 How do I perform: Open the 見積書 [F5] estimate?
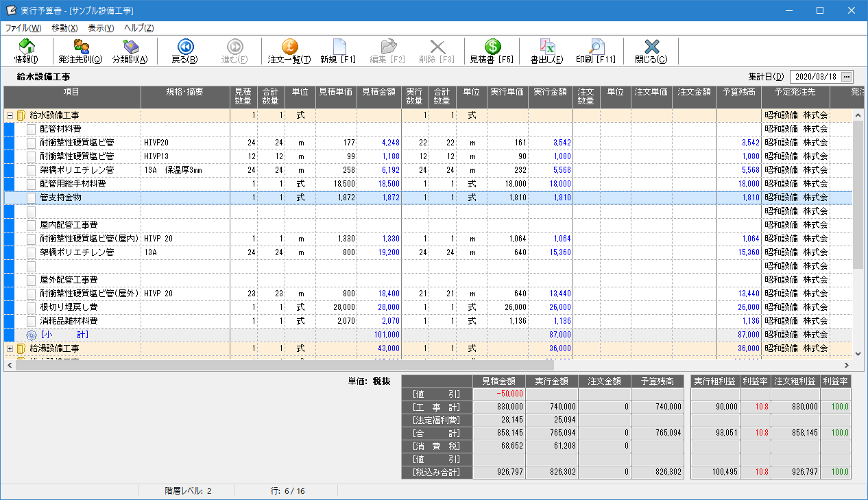tap(492, 51)
